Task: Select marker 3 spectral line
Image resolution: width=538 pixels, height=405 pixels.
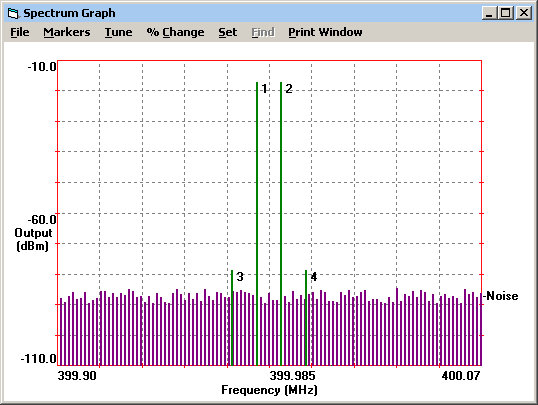Action: (x=232, y=317)
